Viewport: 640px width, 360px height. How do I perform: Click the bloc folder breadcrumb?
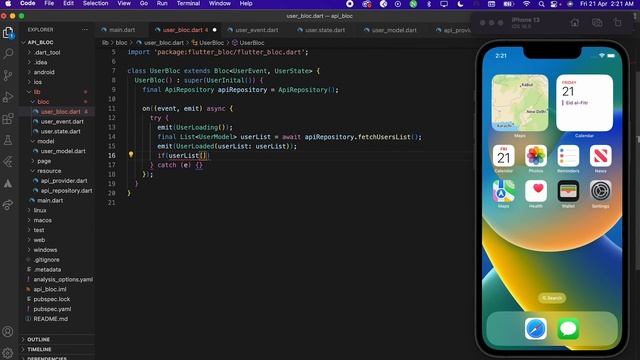(121, 42)
